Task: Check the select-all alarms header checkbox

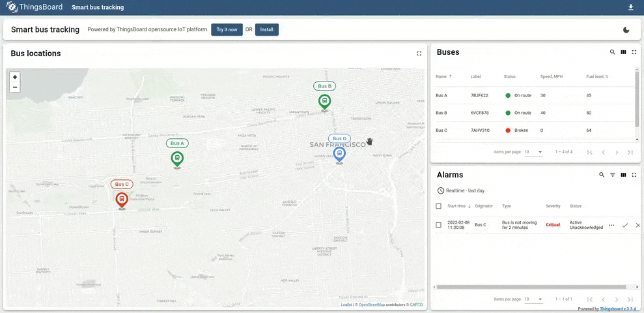Action: [x=438, y=206]
